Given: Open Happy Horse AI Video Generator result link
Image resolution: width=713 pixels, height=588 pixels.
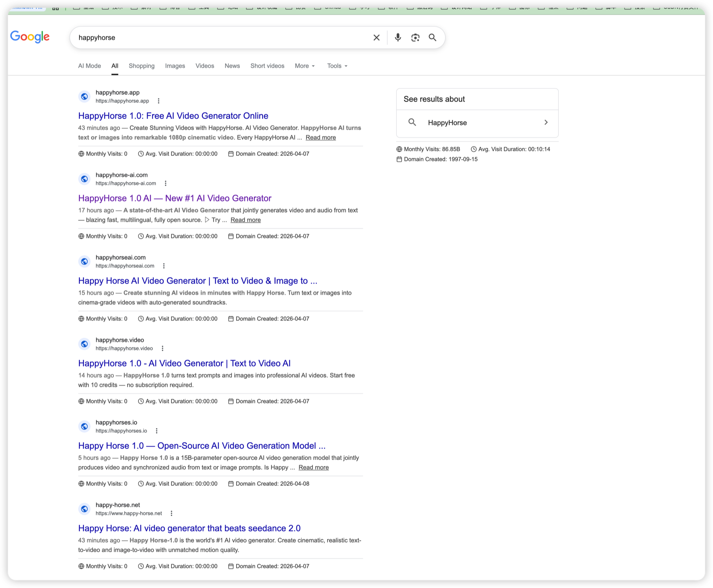Looking at the screenshot, I should pyautogui.click(x=198, y=281).
